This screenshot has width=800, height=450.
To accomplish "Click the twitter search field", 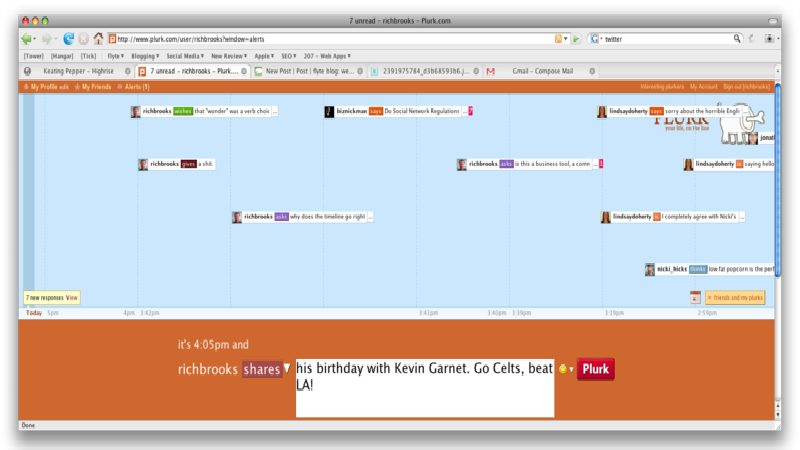I will 668,39.
